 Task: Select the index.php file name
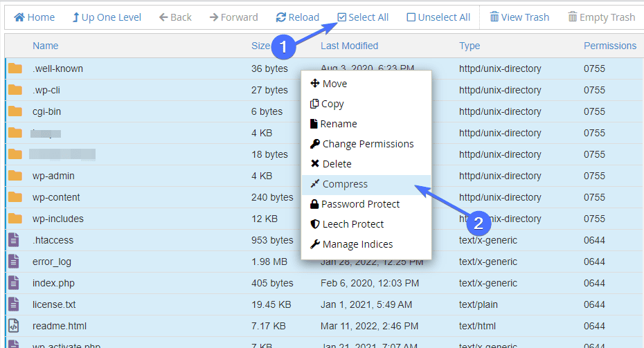(53, 283)
